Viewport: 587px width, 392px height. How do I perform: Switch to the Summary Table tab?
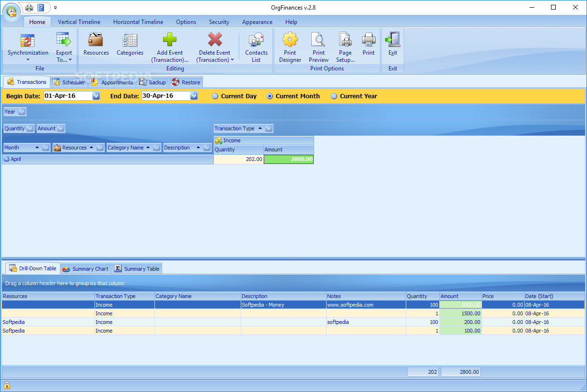coord(137,269)
